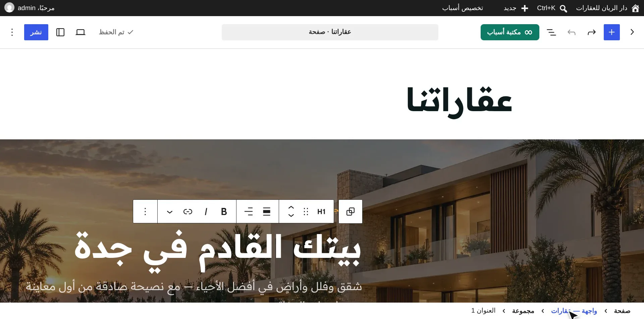Open the editor options three-dot menu
The height and width of the screenshot is (319, 644).
pos(12,32)
